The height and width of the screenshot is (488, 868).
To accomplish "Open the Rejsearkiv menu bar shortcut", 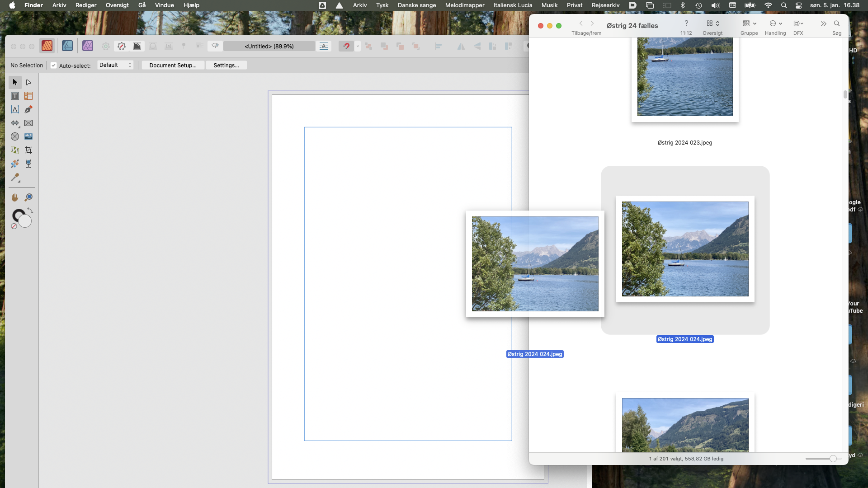I will [x=605, y=5].
